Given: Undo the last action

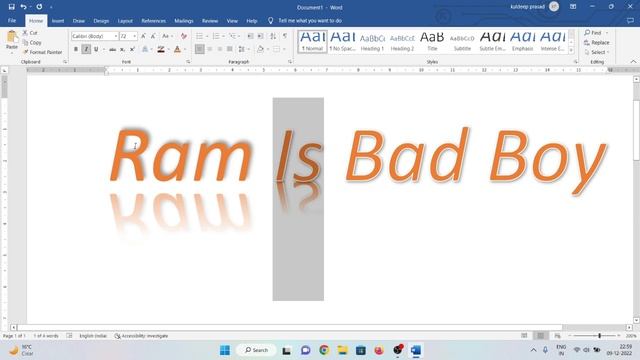Looking at the screenshot, I should pyautogui.click(x=23, y=7).
